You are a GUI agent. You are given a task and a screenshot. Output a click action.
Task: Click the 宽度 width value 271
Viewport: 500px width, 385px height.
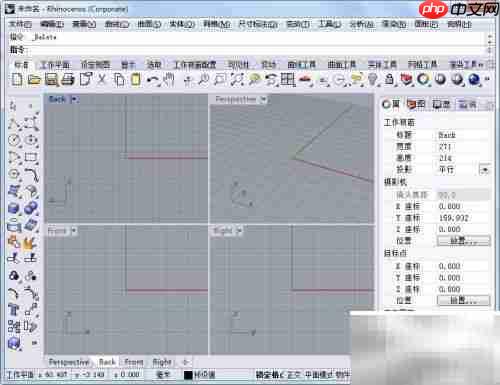tap(445, 147)
